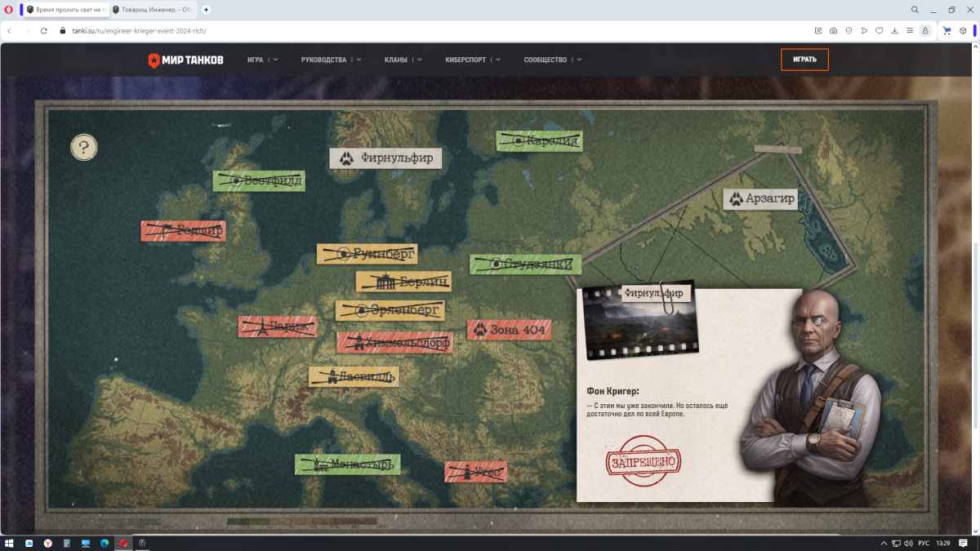980x551 pixels.
Task: Open the profile account icon
Action: tap(925, 31)
